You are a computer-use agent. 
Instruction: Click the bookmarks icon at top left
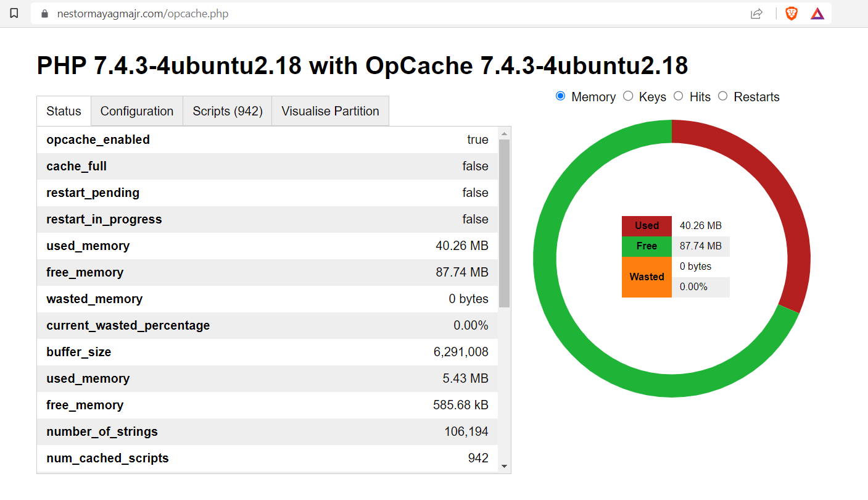tap(14, 12)
